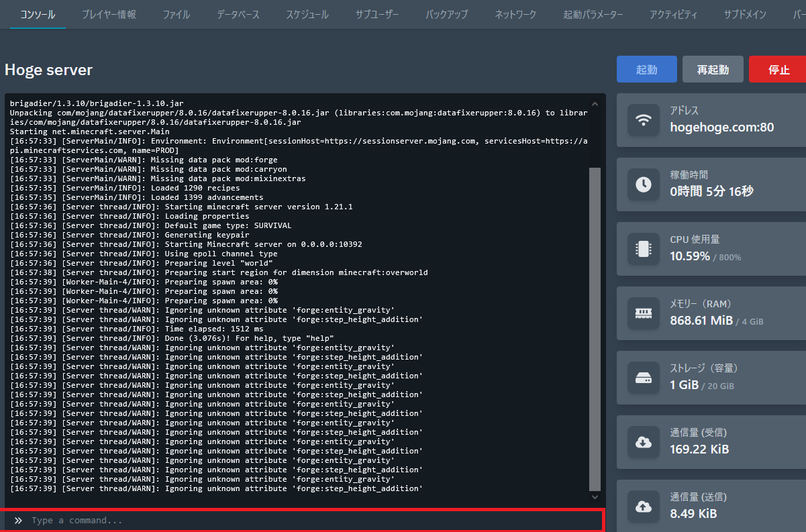Click the uptime clock icon
The height and width of the screenshot is (532, 806).
point(644,184)
